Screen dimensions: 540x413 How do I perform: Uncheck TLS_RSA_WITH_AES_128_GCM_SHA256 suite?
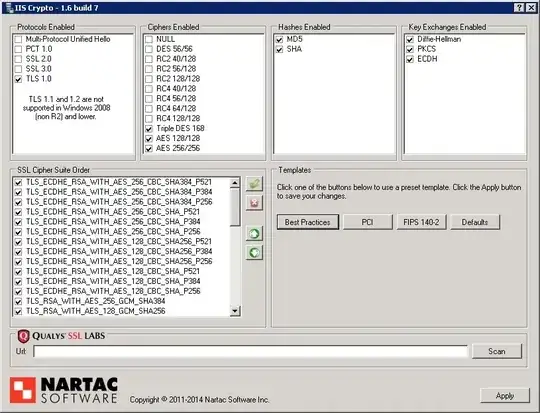(x=18, y=312)
